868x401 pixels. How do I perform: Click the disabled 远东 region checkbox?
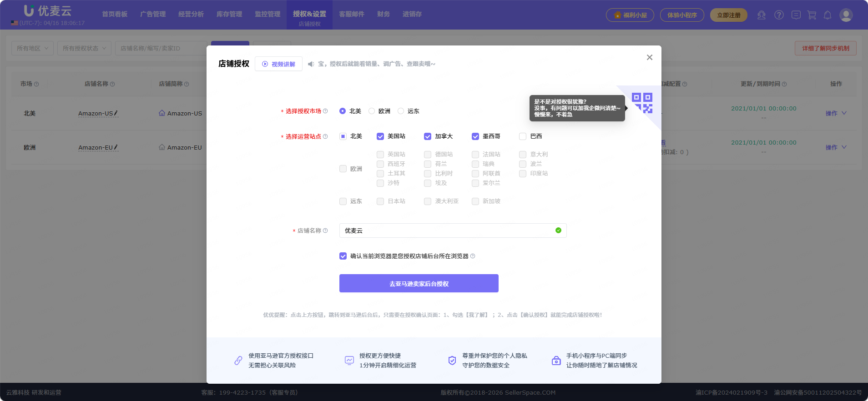pos(343,201)
